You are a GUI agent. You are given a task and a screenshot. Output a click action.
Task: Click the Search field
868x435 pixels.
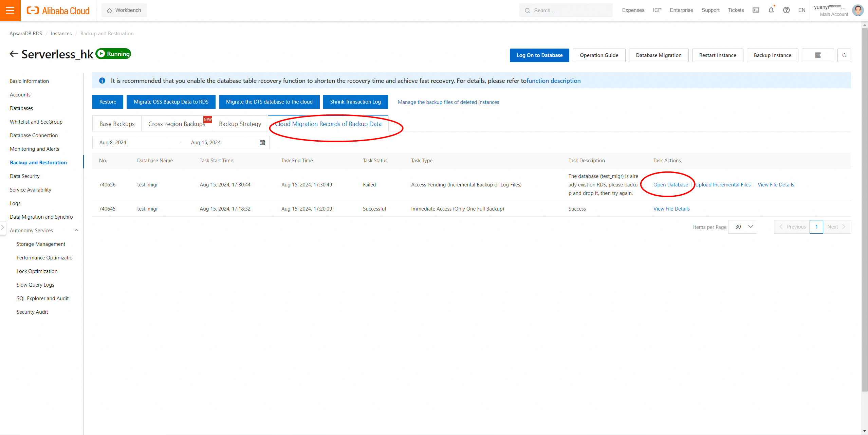click(566, 11)
